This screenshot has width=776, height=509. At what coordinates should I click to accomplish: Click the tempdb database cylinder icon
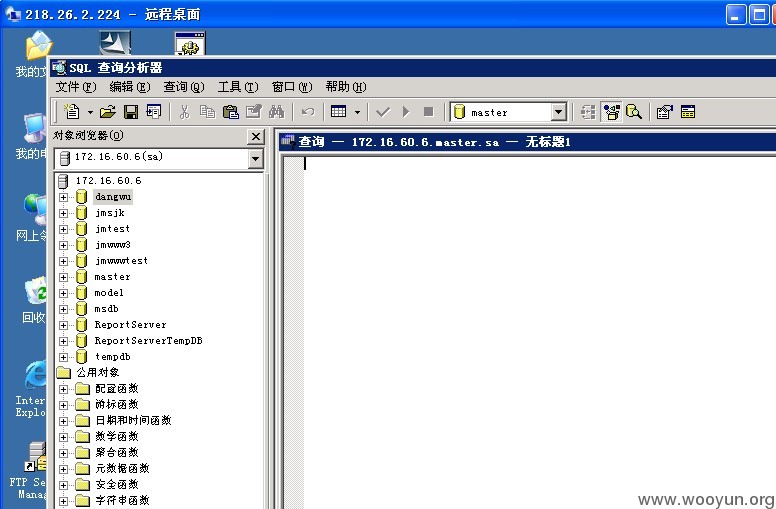pyautogui.click(x=82, y=356)
